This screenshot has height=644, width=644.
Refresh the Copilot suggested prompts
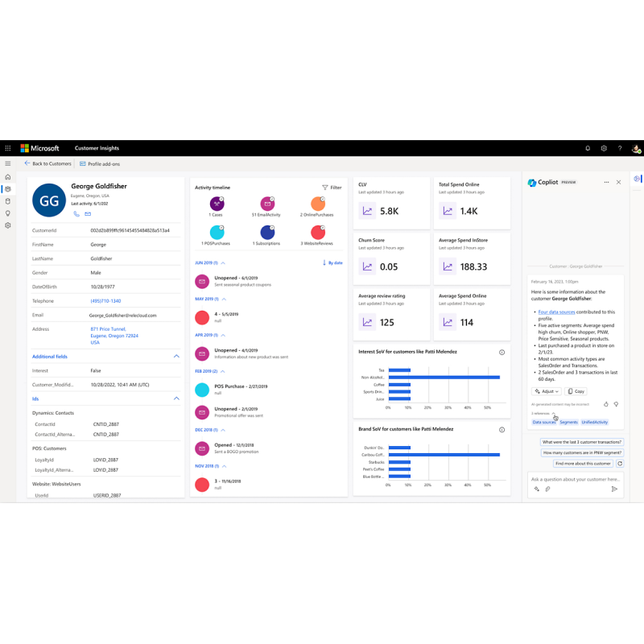tap(620, 464)
